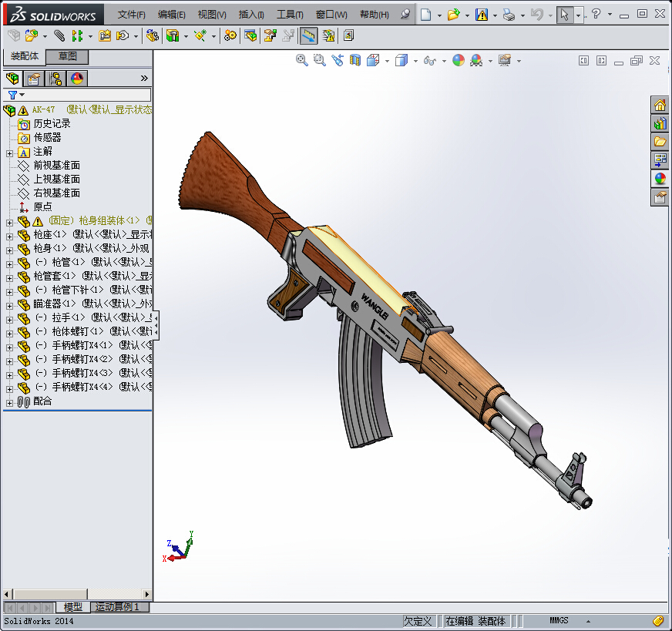Select the 历史记录 tree item
The image size is (672, 631).
tap(52, 124)
